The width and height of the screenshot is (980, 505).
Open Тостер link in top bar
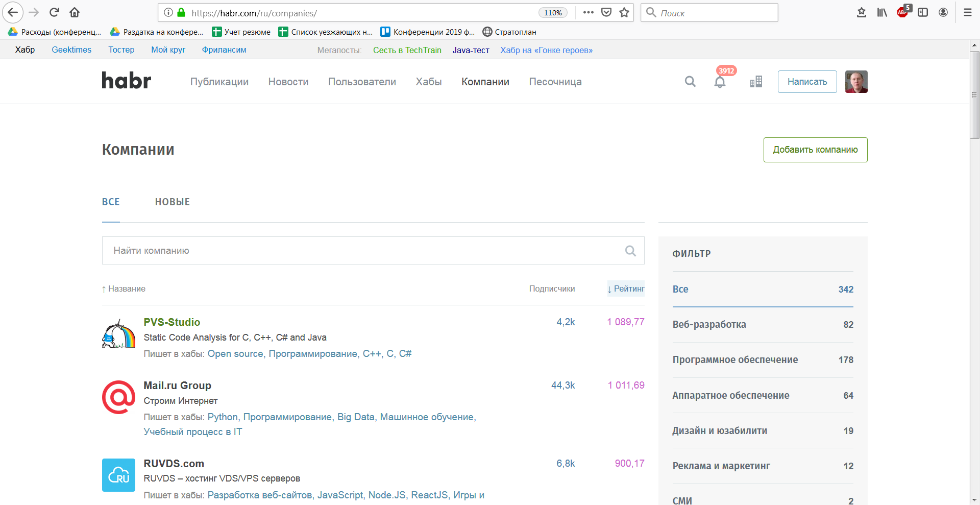pyautogui.click(x=121, y=50)
